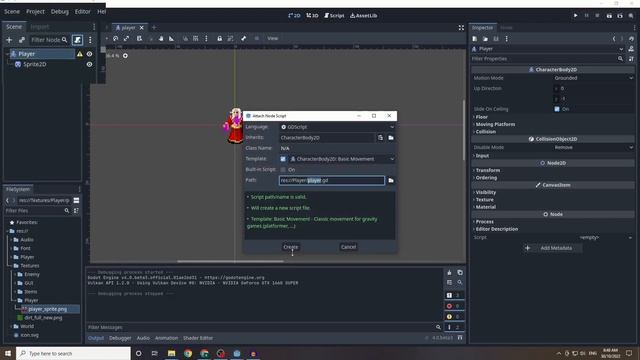
Task: Click the folder icon next to Inherits field
Action: [391, 138]
